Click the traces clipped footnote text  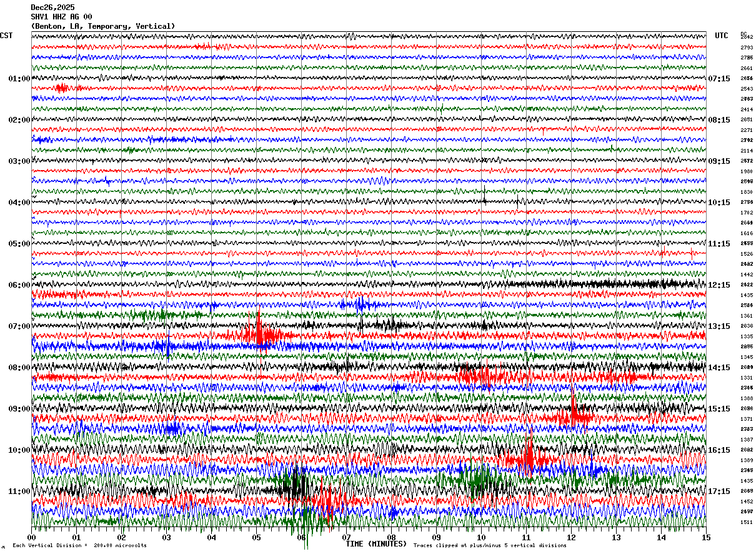490,545
